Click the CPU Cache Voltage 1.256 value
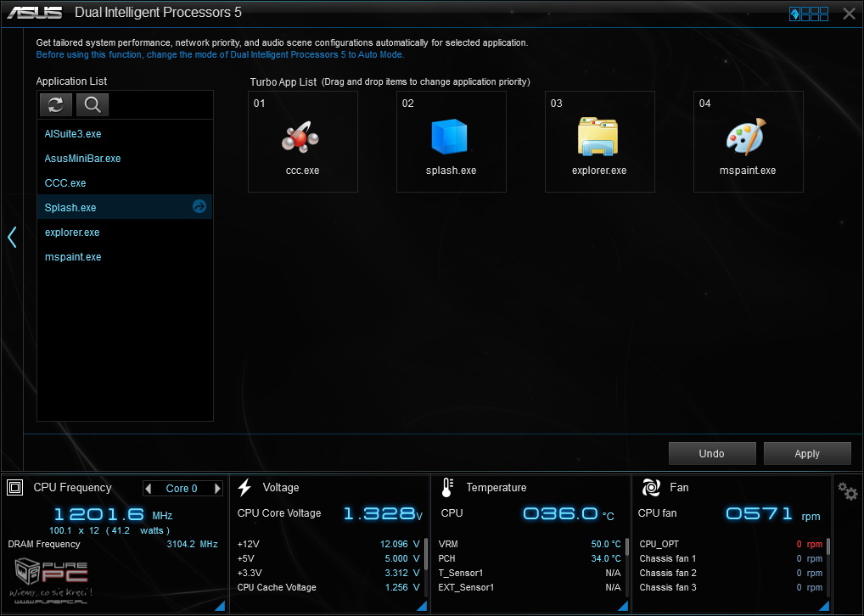The height and width of the screenshot is (616, 864). pos(401,587)
